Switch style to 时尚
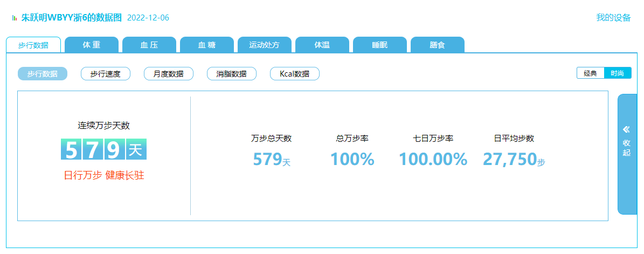The width and height of the screenshot is (644, 254). pyautogui.click(x=618, y=73)
